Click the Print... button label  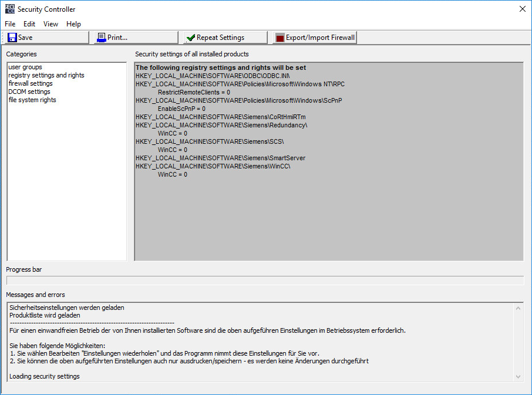[117, 38]
